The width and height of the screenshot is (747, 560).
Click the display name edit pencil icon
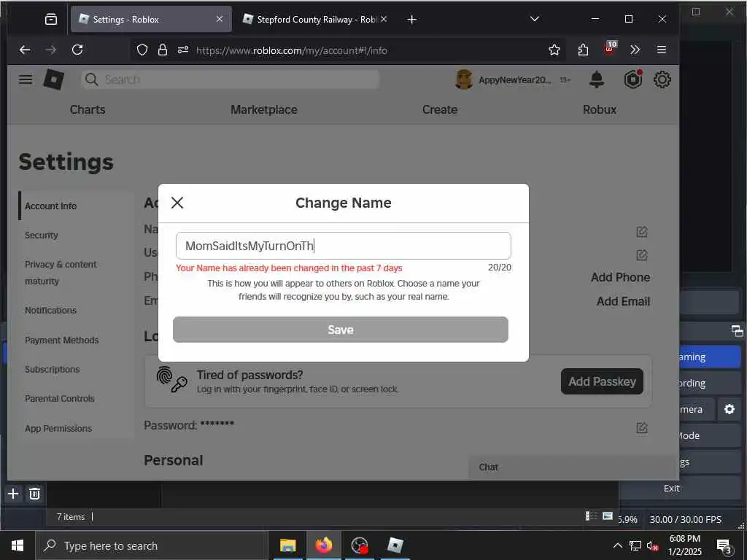pos(642,232)
